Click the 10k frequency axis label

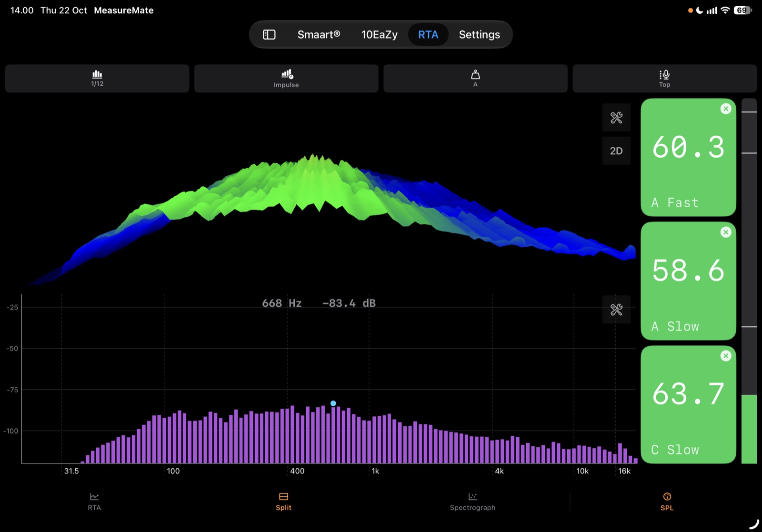coord(582,471)
